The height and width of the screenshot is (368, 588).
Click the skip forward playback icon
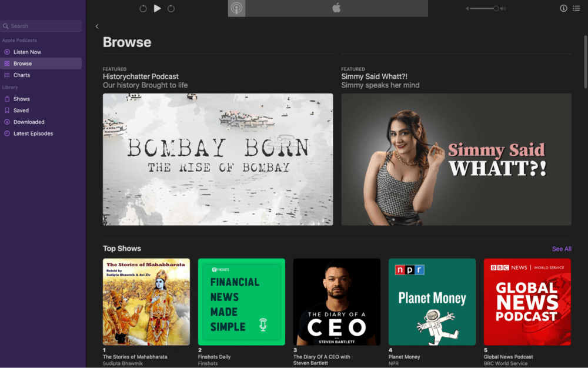tap(171, 8)
